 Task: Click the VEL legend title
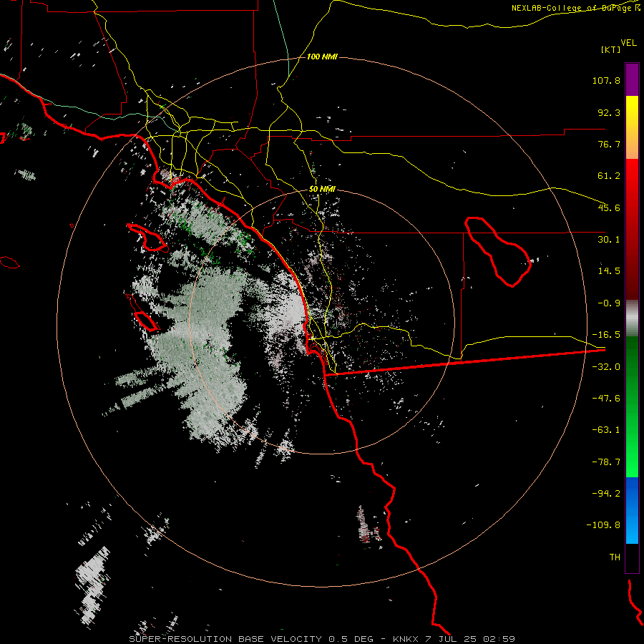click(628, 43)
